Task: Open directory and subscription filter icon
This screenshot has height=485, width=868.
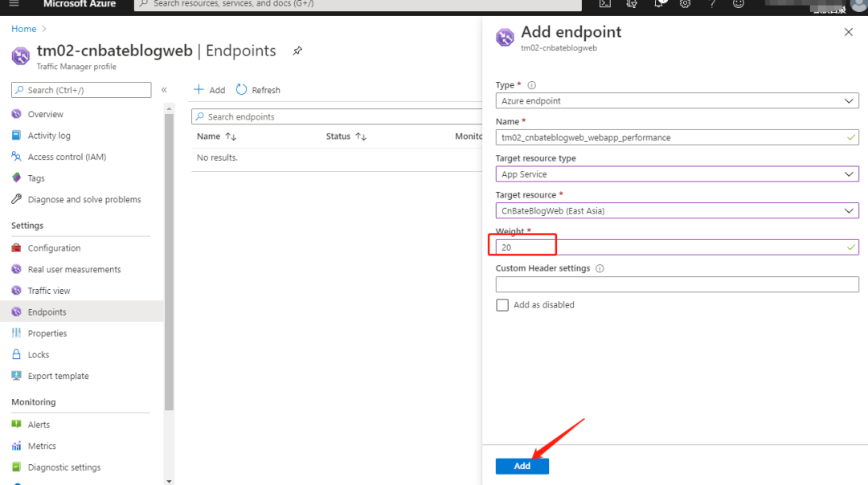Action: (x=632, y=4)
